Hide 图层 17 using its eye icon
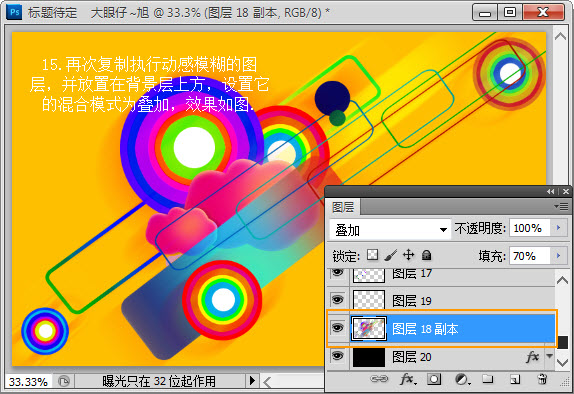574x394 pixels. tap(337, 273)
